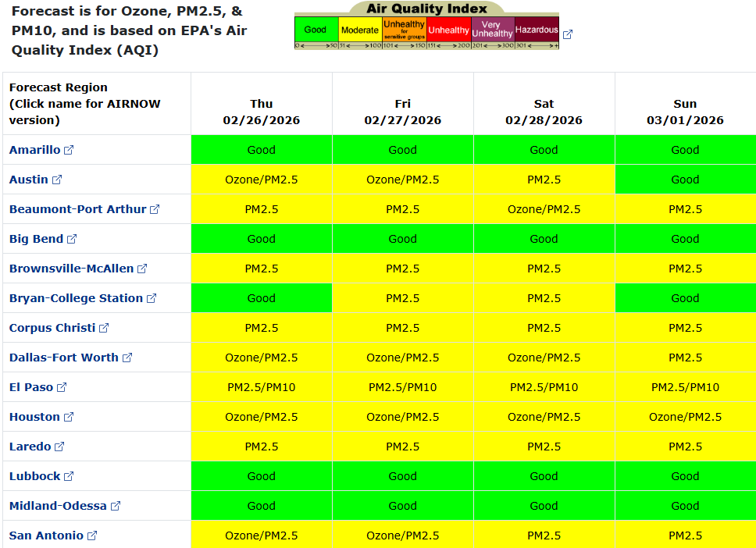756x548 pixels.
Task: Click external link icon next to Amarillo
Action: click(x=69, y=150)
